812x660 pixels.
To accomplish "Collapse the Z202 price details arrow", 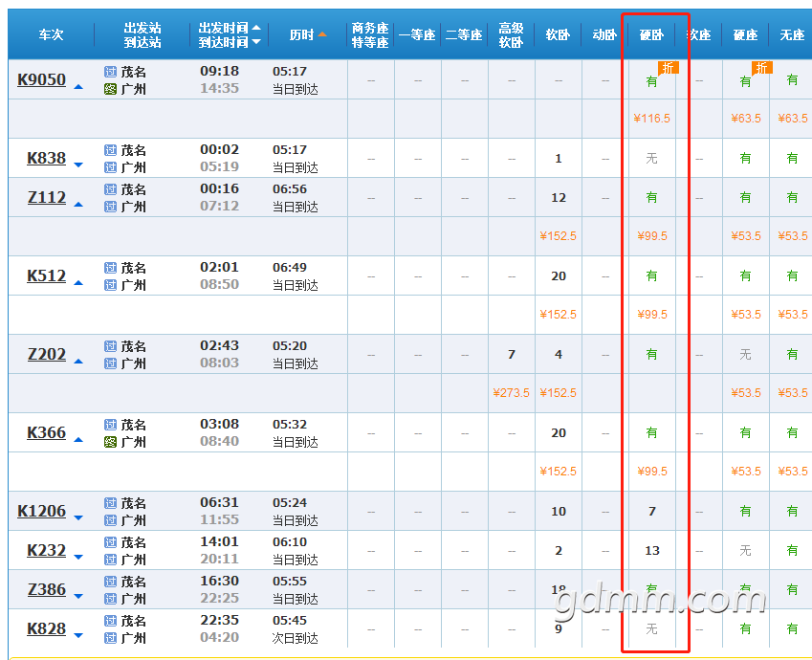I will pos(78,361).
